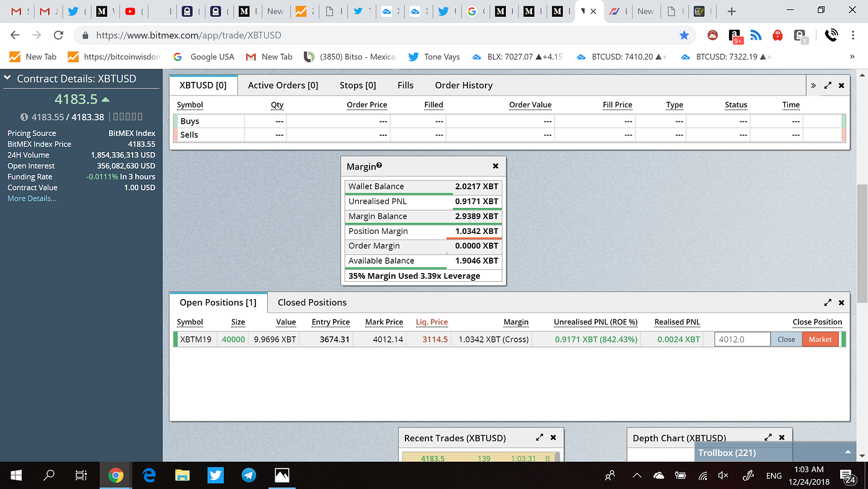868x489 pixels.
Task: Switch to the Active Orders [0] tab
Action: click(283, 85)
